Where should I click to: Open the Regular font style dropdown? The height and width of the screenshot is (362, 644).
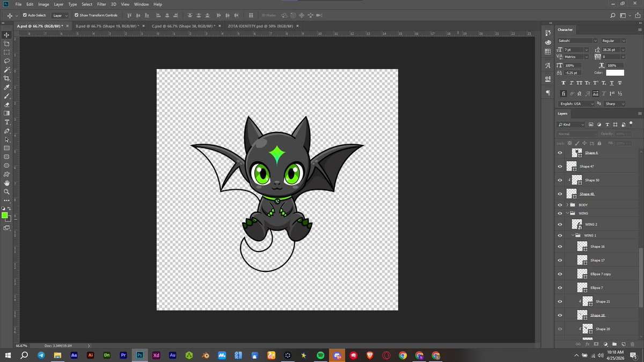click(623, 41)
